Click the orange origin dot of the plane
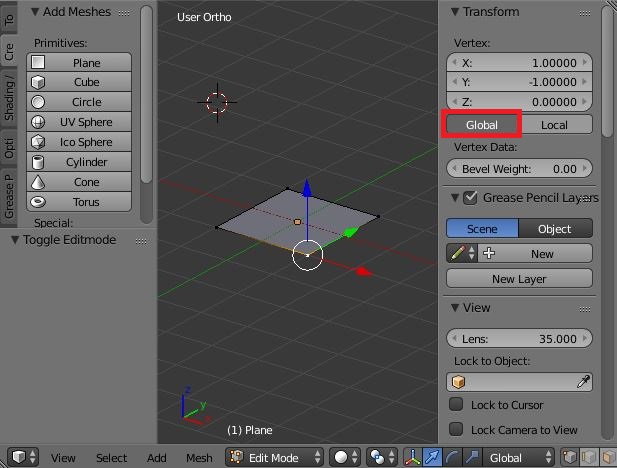 (297, 222)
